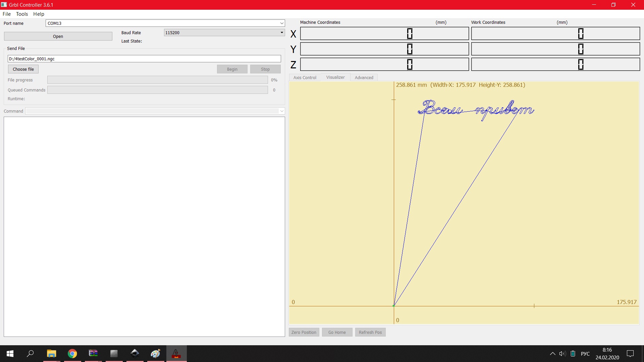Open Inkscape from the taskbar
644x362 pixels.
coord(135,353)
